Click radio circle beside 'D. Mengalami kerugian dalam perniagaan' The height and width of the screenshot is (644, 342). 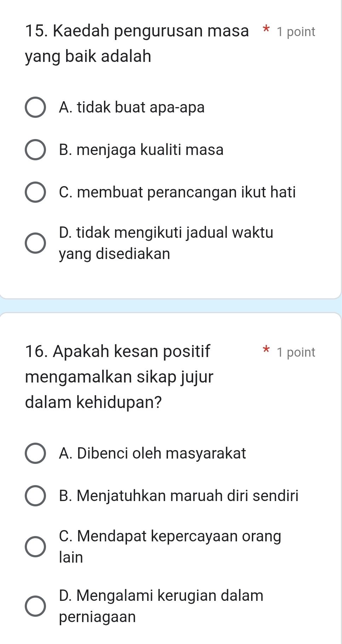pos(35,606)
